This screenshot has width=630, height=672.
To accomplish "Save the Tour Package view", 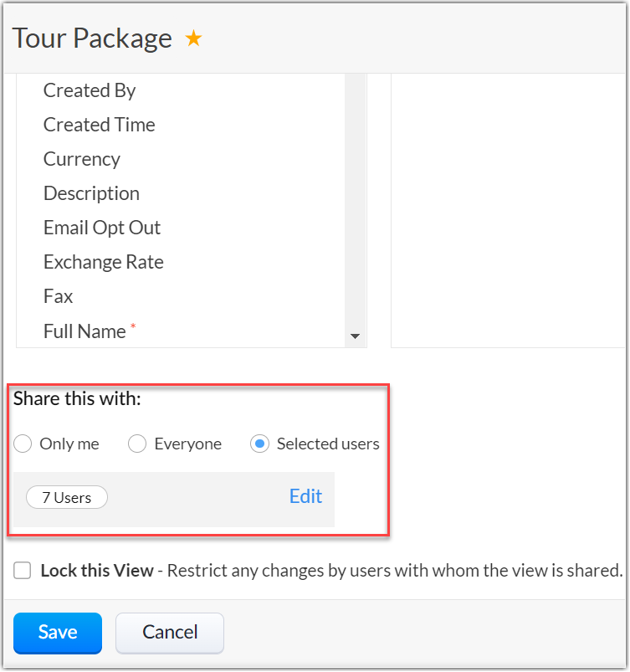I will tap(57, 633).
